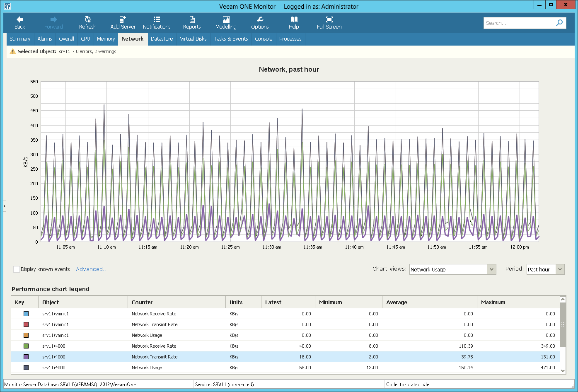Image resolution: width=578 pixels, height=392 pixels.
Task: Open the Advanced chart settings link
Action: [92, 269]
